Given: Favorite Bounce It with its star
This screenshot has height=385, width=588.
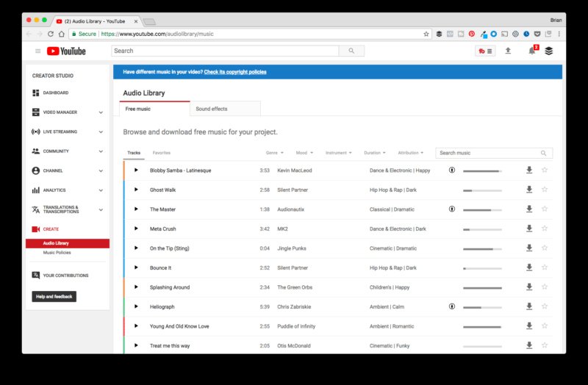Looking at the screenshot, I should (545, 267).
